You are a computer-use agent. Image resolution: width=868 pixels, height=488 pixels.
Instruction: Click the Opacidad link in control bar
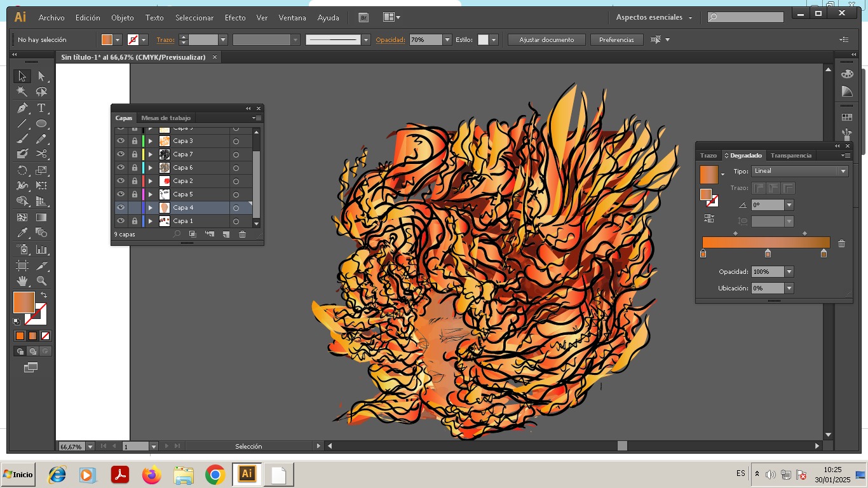pyautogui.click(x=390, y=39)
